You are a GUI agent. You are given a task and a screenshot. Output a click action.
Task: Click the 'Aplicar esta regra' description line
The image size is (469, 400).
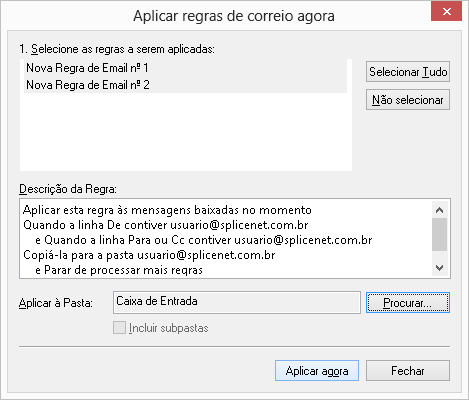coord(167,210)
